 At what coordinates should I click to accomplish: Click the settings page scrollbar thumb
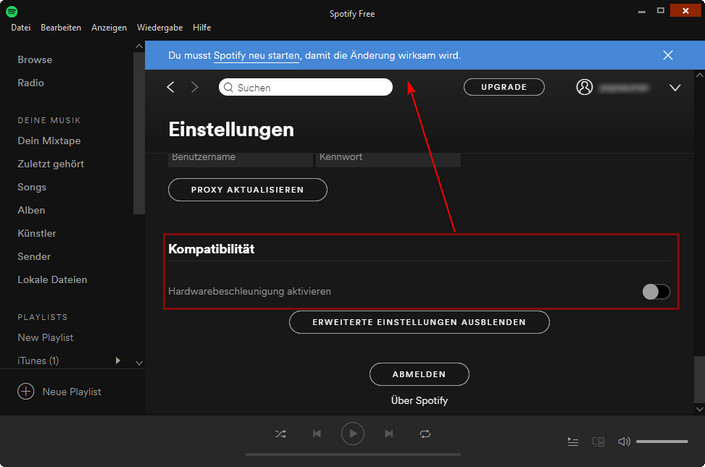click(699, 379)
